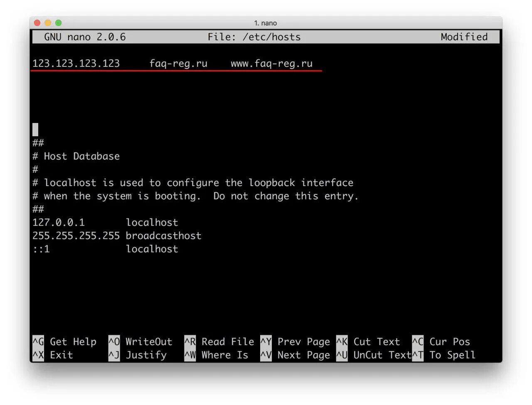Click the 'www.faq-reg.ru' hostname entry

point(271,64)
